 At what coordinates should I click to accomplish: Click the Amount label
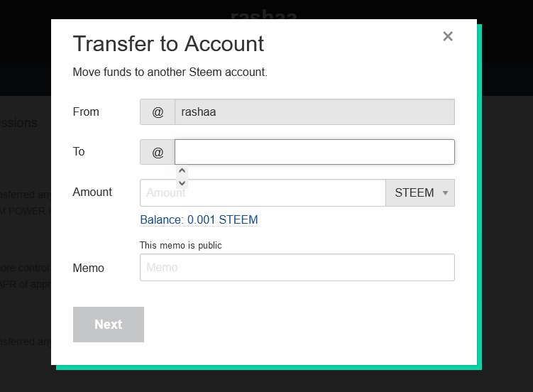92,192
